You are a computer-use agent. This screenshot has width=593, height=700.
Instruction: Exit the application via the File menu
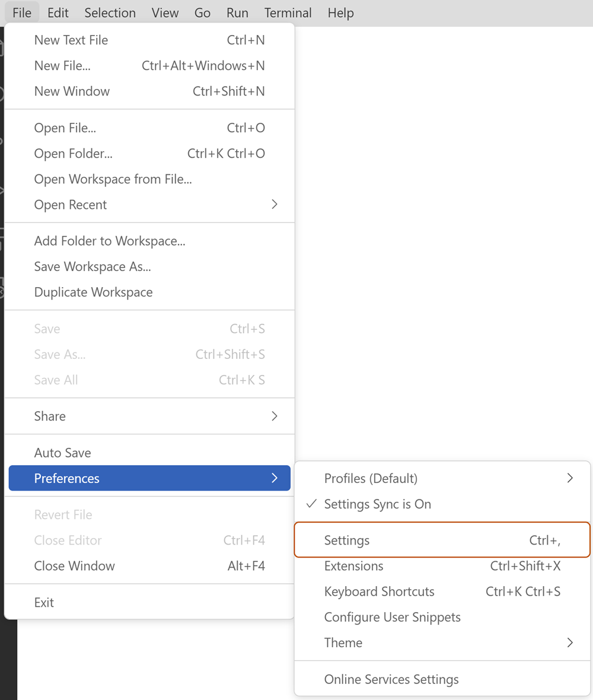point(44,602)
